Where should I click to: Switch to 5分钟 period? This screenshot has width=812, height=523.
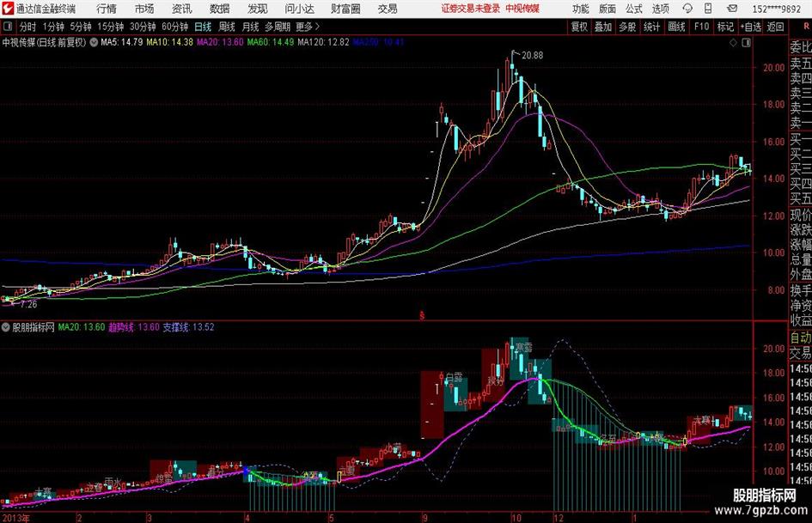[81, 27]
